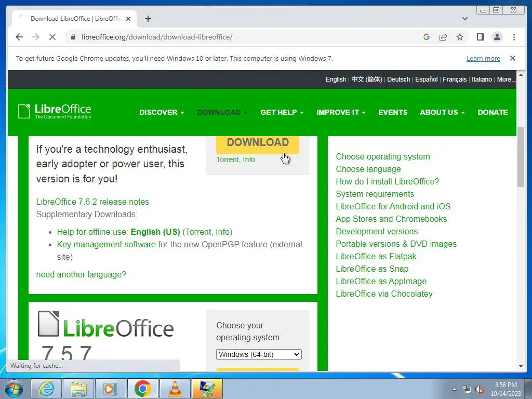Open the Chrome profile menu
The height and width of the screenshot is (399, 532).
[497, 37]
